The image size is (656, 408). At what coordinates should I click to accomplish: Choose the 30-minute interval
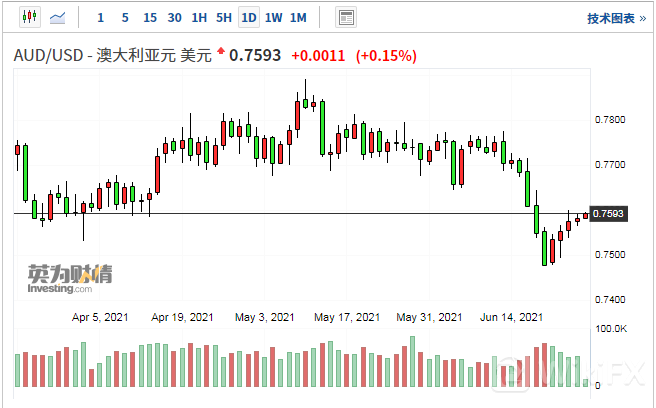175,18
